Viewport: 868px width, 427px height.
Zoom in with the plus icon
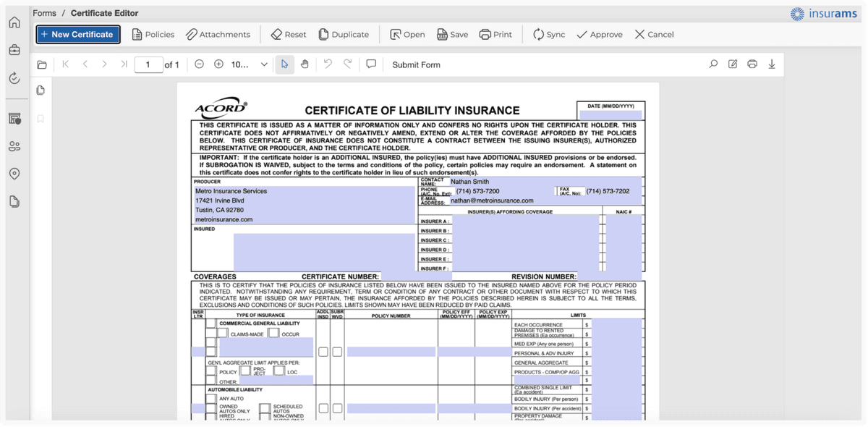point(218,64)
